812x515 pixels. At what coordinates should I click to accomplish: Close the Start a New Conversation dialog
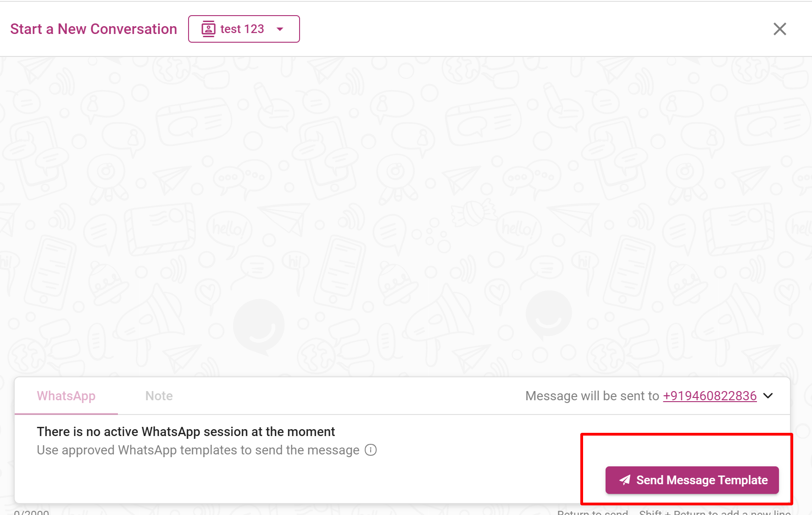pyautogui.click(x=779, y=29)
